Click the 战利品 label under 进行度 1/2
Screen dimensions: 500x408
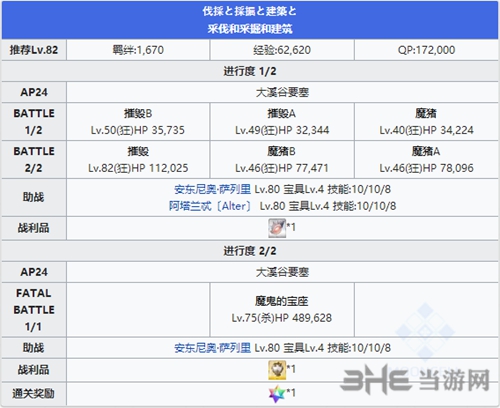(x=34, y=228)
